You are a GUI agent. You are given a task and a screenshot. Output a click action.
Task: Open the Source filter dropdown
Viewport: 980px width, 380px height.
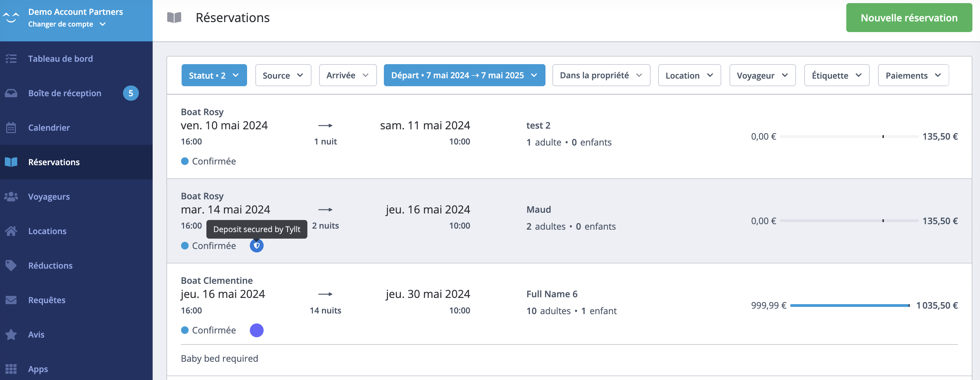[x=283, y=76]
